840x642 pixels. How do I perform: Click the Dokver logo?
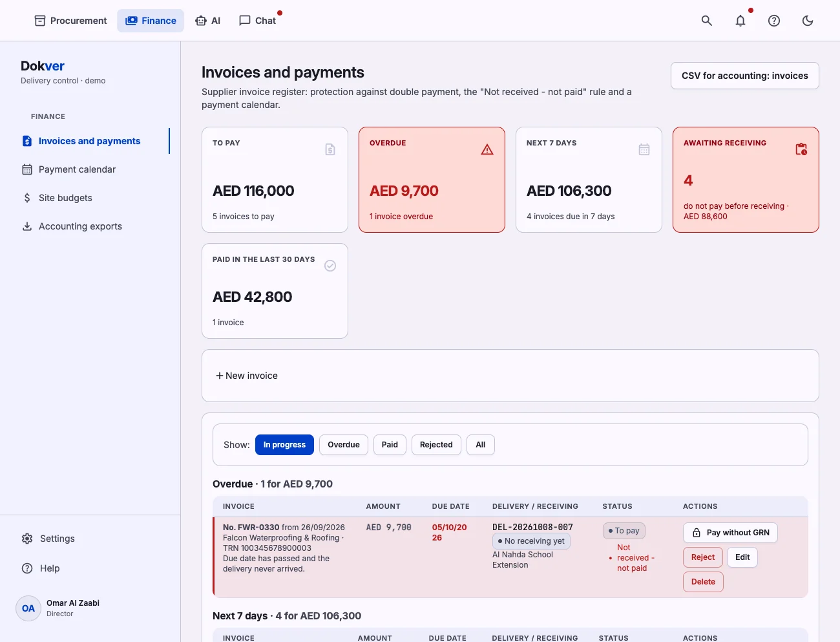[43, 66]
